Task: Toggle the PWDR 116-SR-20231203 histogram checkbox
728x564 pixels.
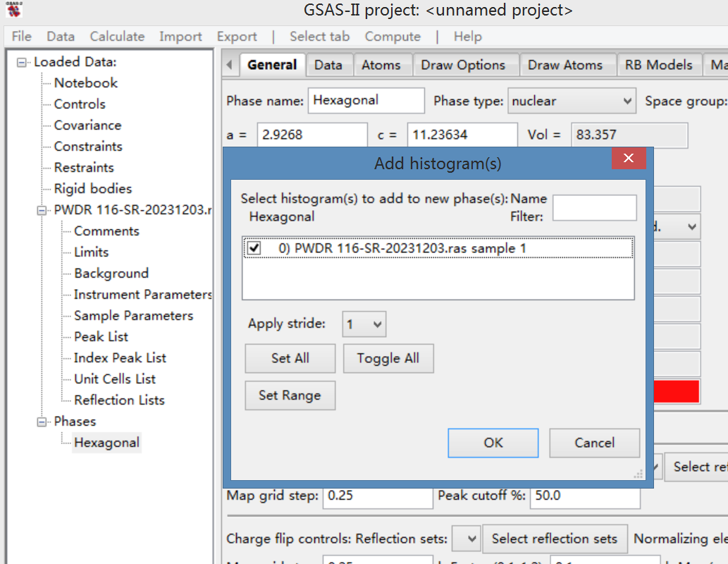Action: pos(254,248)
